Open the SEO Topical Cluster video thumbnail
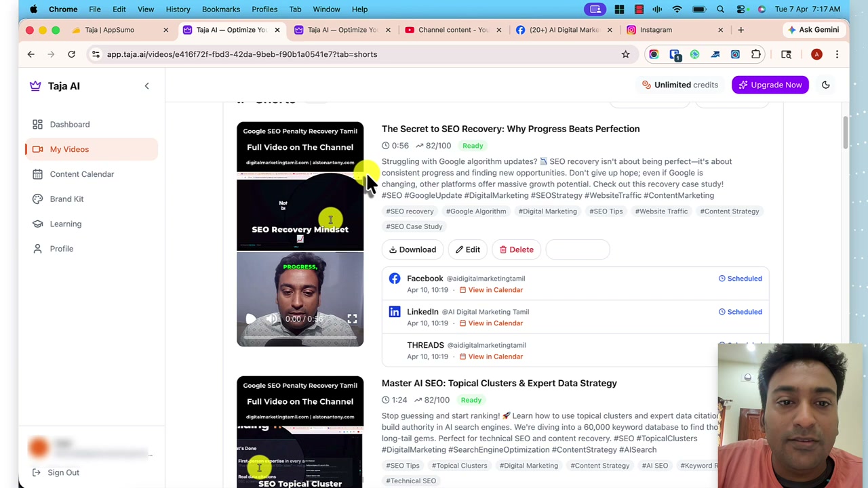The height and width of the screenshot is (488, 868). (x=300, y=432)
